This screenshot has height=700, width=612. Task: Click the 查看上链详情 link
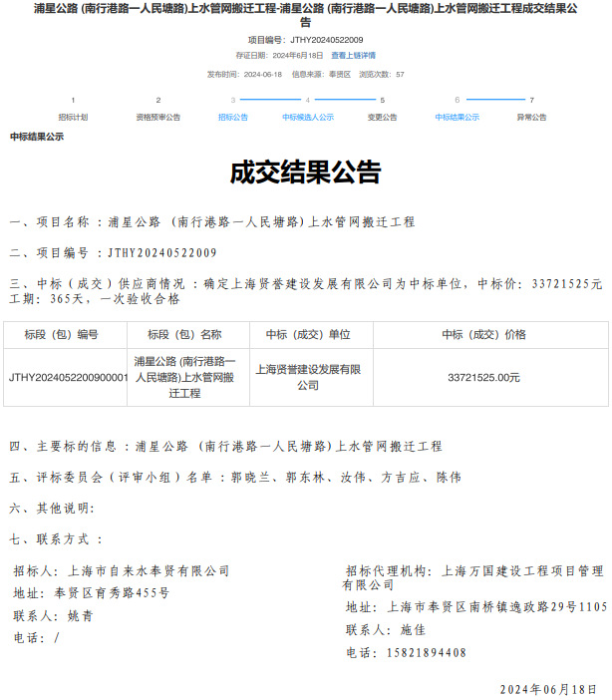[353, 55]
